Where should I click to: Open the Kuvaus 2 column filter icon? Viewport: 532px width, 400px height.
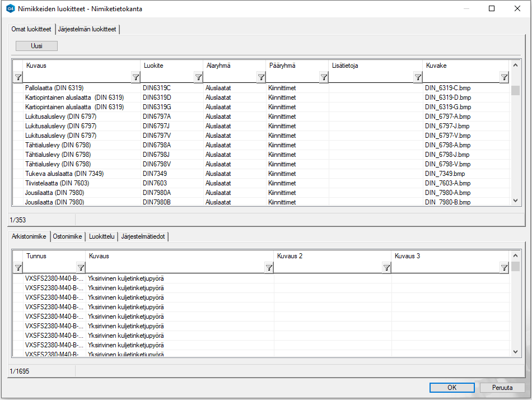pos(386,268)
